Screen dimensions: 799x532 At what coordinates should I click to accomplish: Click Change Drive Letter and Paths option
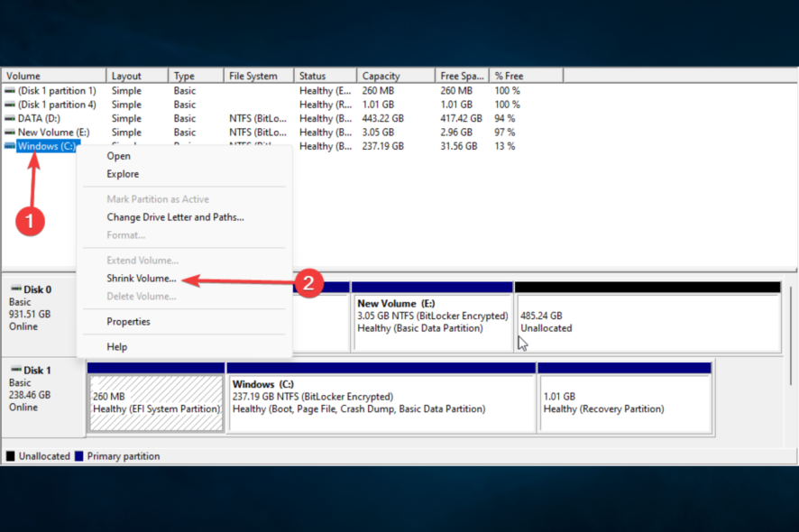(x=175, y=216)
